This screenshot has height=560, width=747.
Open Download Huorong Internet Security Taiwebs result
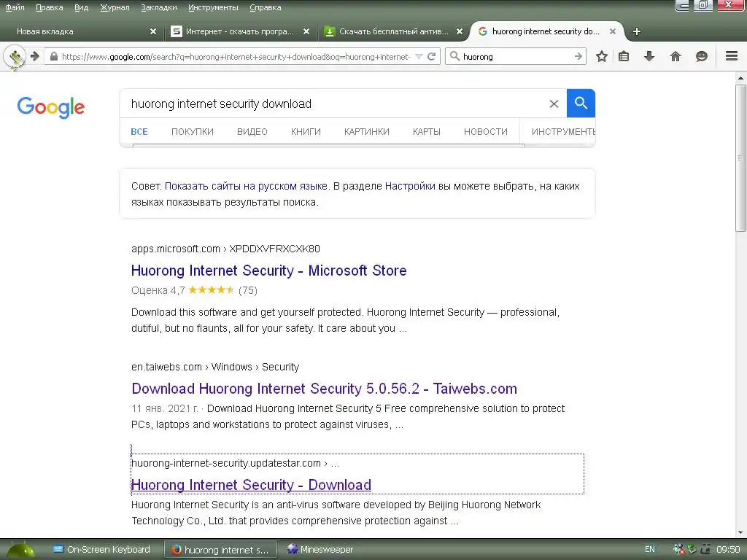coord(324,389)
